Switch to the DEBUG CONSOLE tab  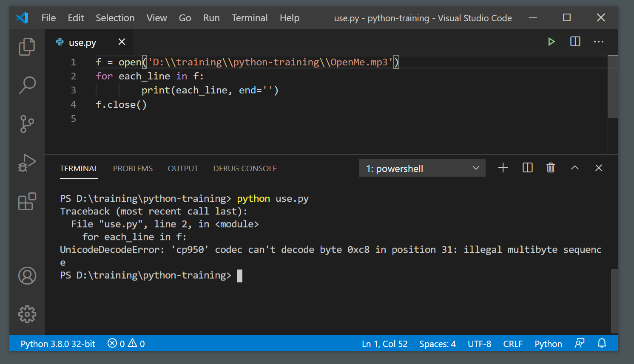(x=245, y=169)
